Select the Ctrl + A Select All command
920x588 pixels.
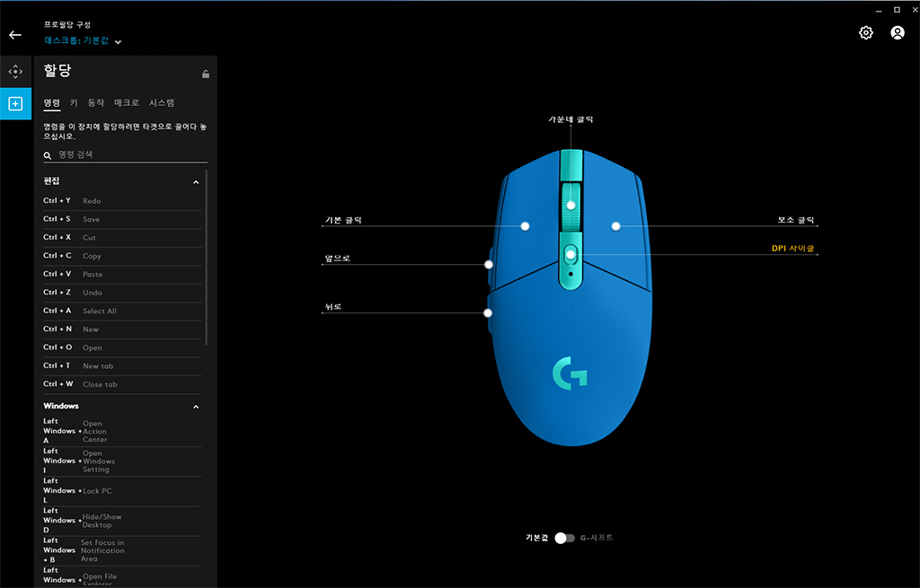[122, 312]
